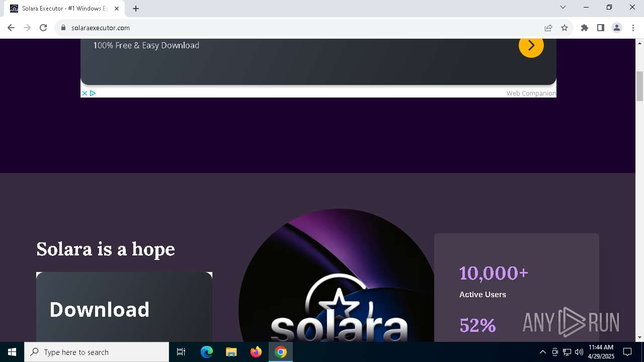The height and width of the screenshot is (362, 644).
Task: Show hidden system tray icons
Action: pos(542,352)
